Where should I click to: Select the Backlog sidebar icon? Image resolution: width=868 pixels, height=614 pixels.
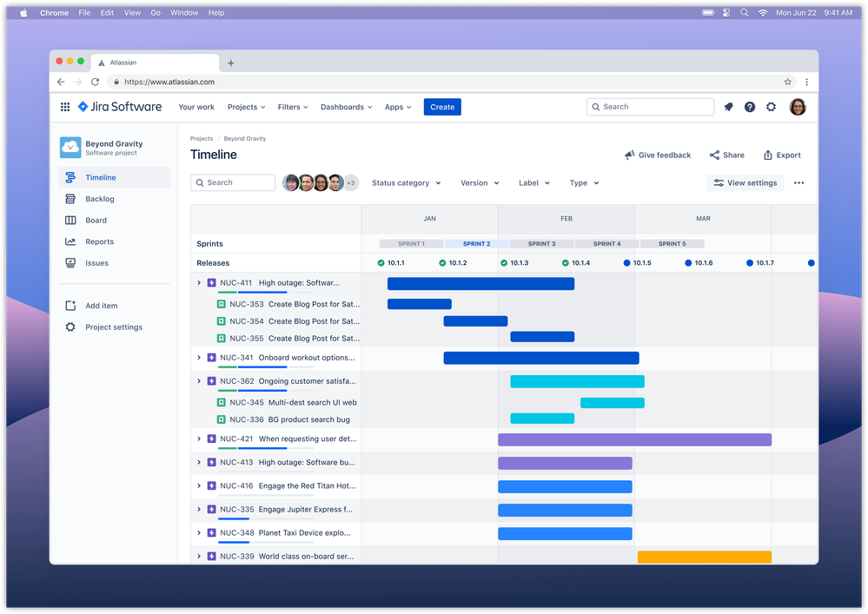pyautogui.click(x=70, y=199)
